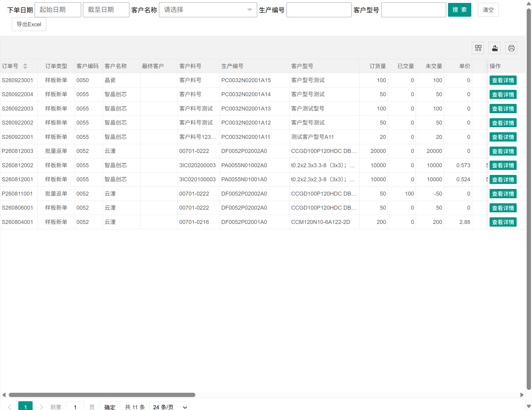View details for order S260923001
Screen dimensions: 532x410
tap(503, 80)
